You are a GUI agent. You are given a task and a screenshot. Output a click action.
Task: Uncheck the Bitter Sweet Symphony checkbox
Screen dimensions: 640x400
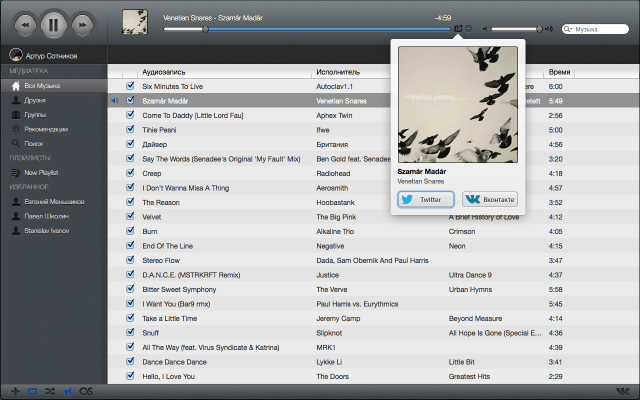click(130, 289)
